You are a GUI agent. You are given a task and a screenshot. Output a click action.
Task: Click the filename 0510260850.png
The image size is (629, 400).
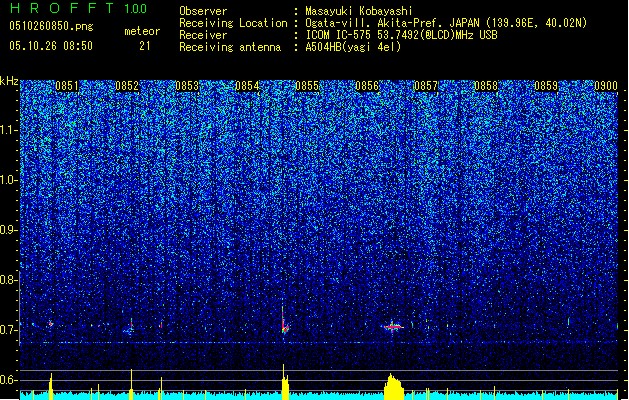(x=51, y=26)
